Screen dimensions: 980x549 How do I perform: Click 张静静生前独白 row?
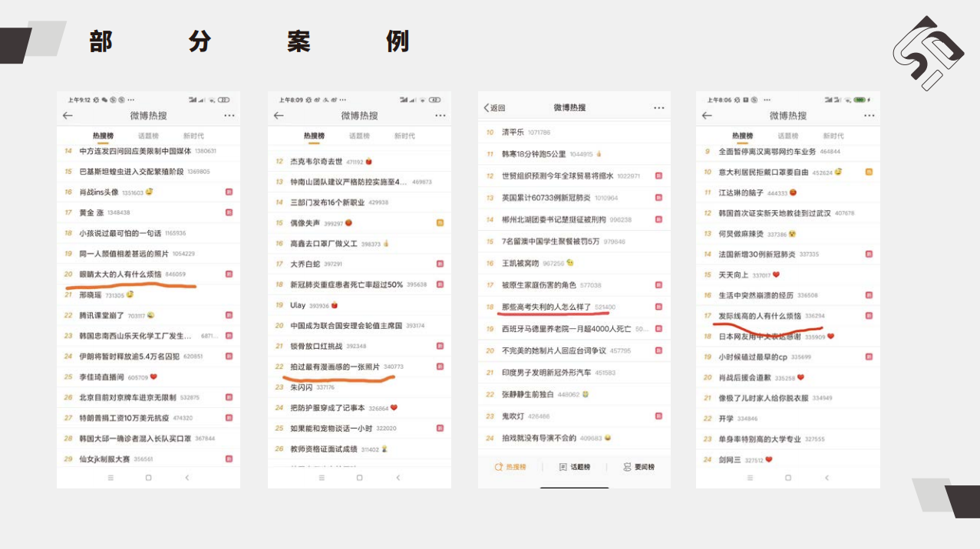[x=574, y=394]
